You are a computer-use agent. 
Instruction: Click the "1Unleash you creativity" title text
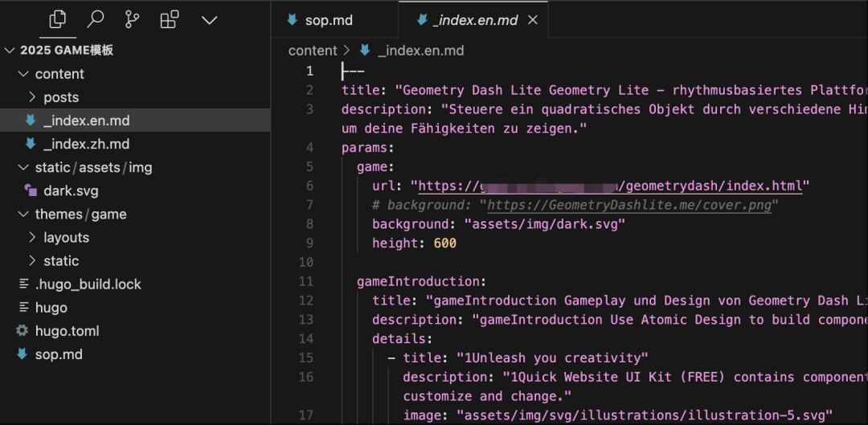pos(552,358)
